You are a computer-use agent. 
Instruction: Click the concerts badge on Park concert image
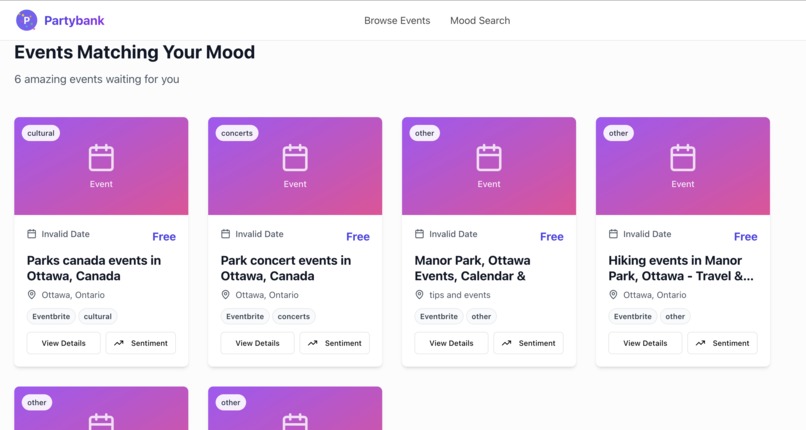pyautogui.click(x=237, y=133)
